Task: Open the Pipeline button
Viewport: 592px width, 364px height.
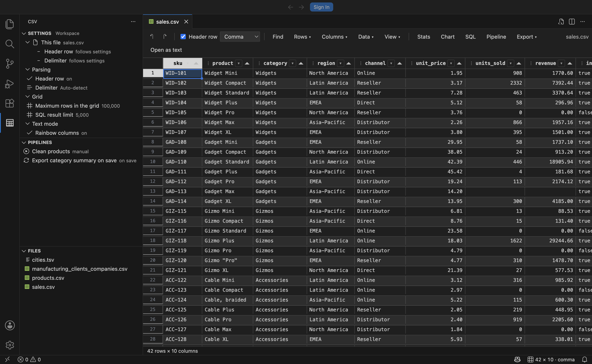Action: [x=496, y=37]
